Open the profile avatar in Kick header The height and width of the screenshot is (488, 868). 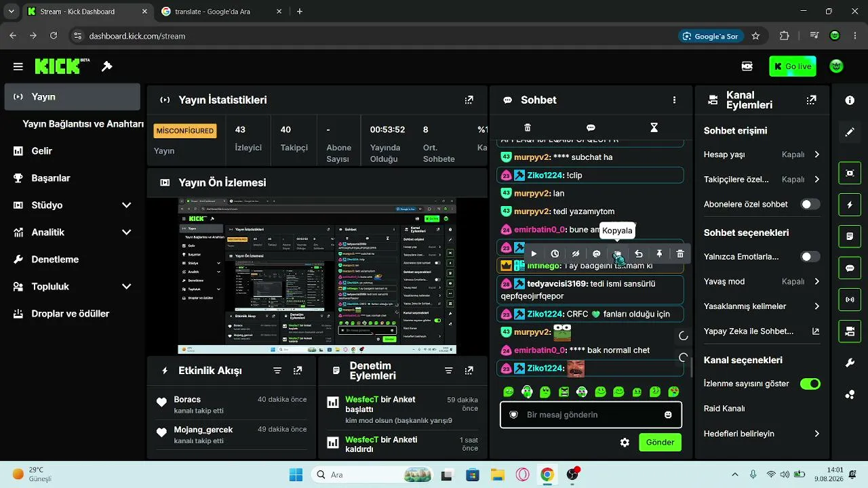click(x=837, y=66)
